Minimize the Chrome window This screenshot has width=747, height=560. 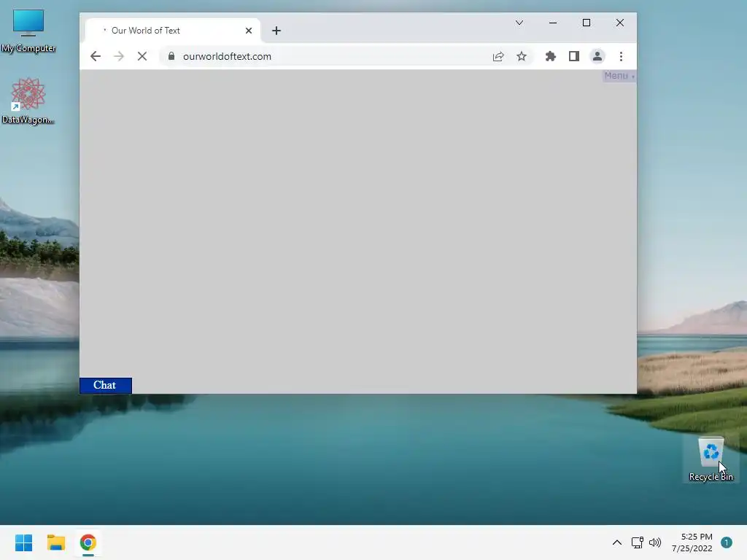point(553,23)
